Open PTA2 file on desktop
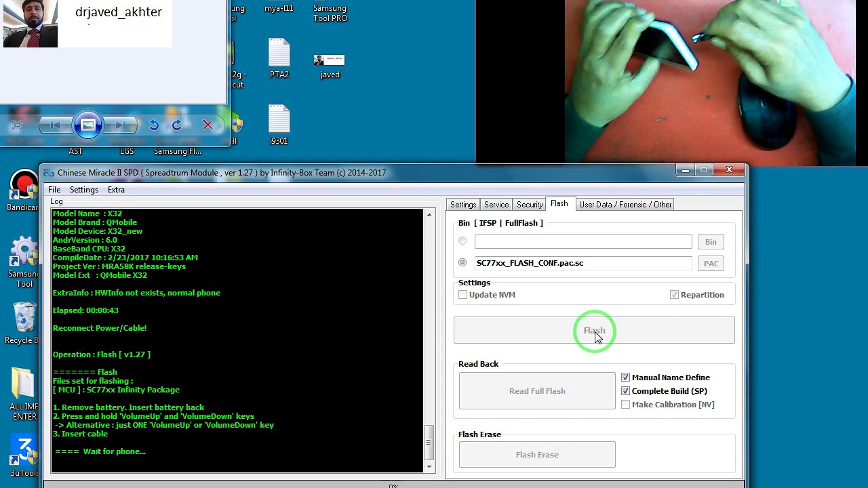The height and width of the screenshot is (488, 868). point(279,58)
